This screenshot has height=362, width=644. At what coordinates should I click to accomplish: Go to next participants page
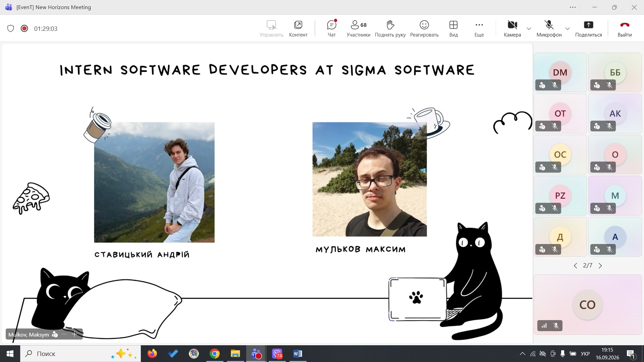(600, 266)
